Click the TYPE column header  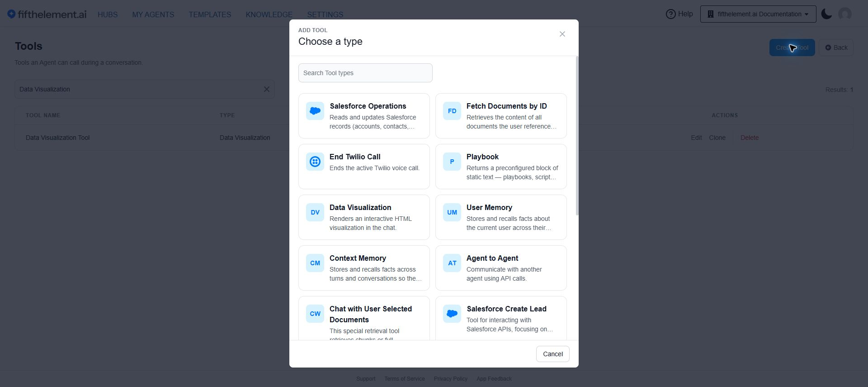pos(227,115)
